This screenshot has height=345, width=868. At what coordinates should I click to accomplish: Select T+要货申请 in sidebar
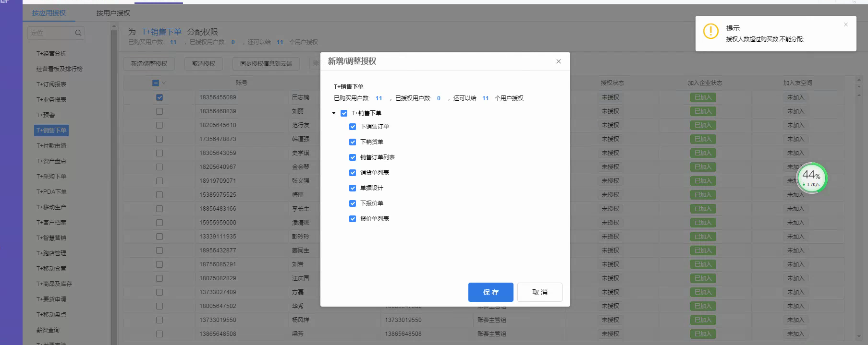pyautogui.click(x=51, y=299)
